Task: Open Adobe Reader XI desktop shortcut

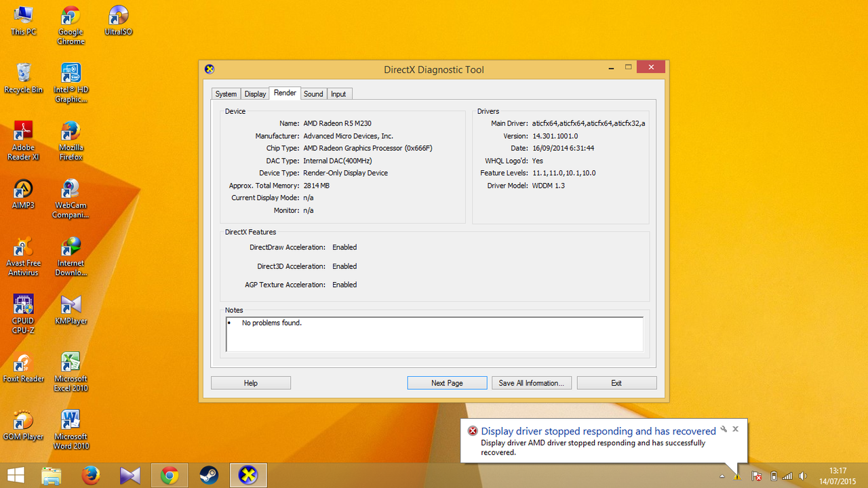Action: pos(23,141)
